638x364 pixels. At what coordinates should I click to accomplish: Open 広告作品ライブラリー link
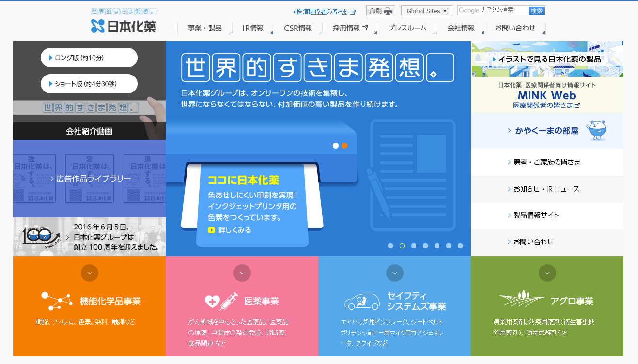pyautogui.click(x=90, y=179)
